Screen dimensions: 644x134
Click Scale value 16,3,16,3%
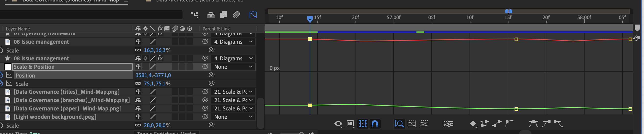coord(157,50)
